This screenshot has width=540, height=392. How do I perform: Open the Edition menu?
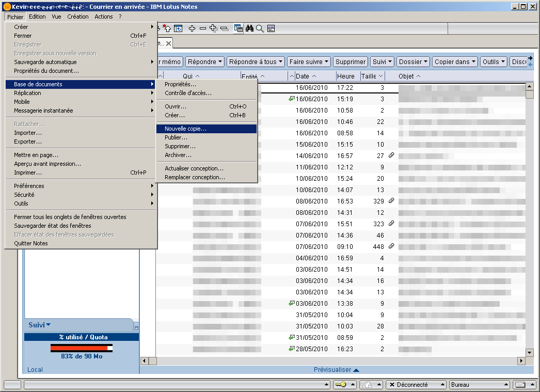click(37, 17)
